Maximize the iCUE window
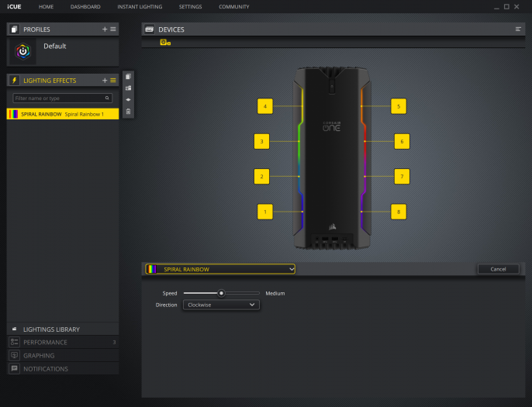Viewport: 532px width, 407px height. pos(506,6)
